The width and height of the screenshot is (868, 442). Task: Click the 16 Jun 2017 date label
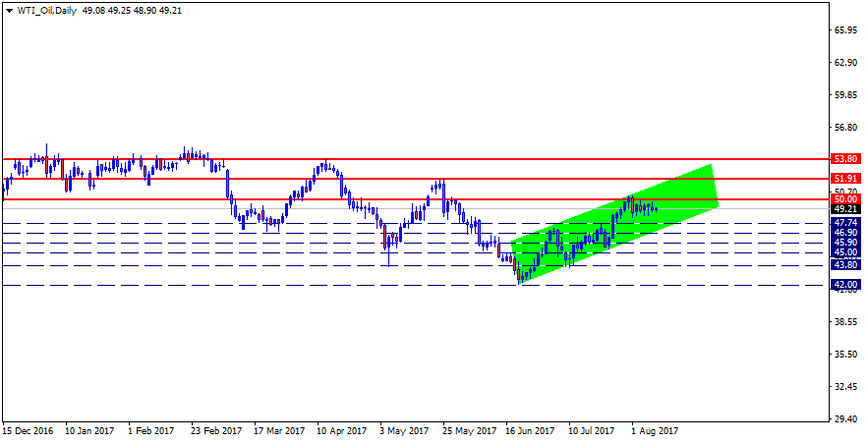pyautogui.click(x=529, y=430)
